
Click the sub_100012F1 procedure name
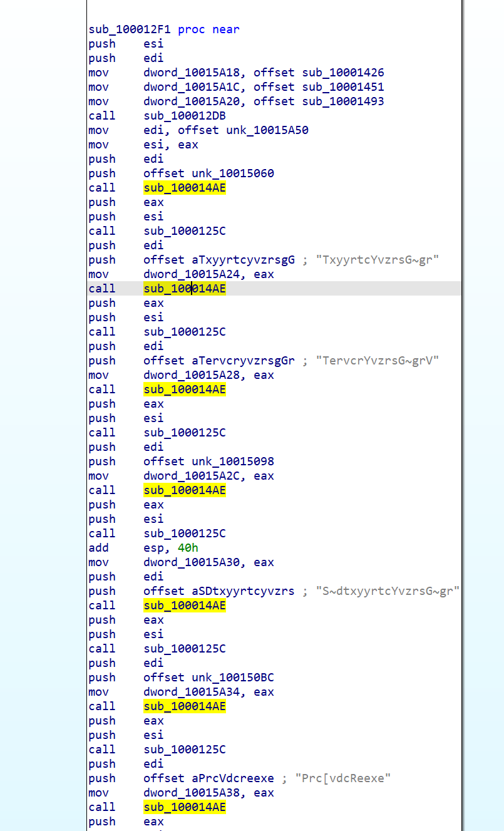click(x=130, y=29)
